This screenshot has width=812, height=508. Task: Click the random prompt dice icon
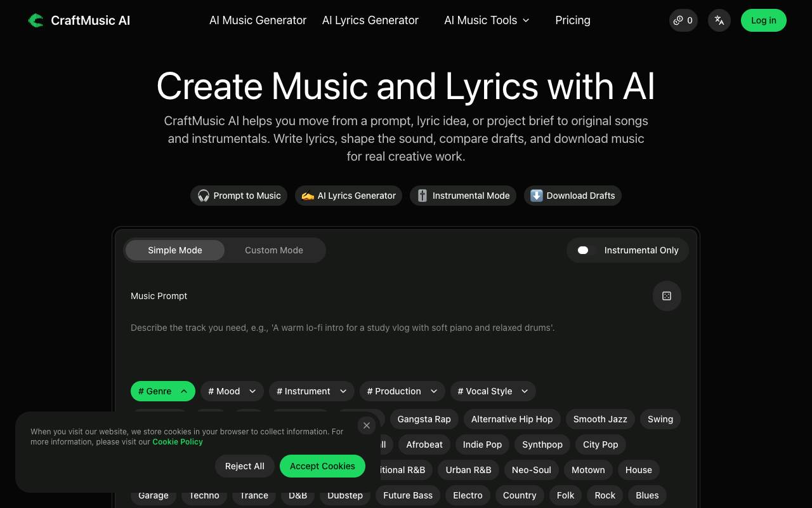pos(667,296)
